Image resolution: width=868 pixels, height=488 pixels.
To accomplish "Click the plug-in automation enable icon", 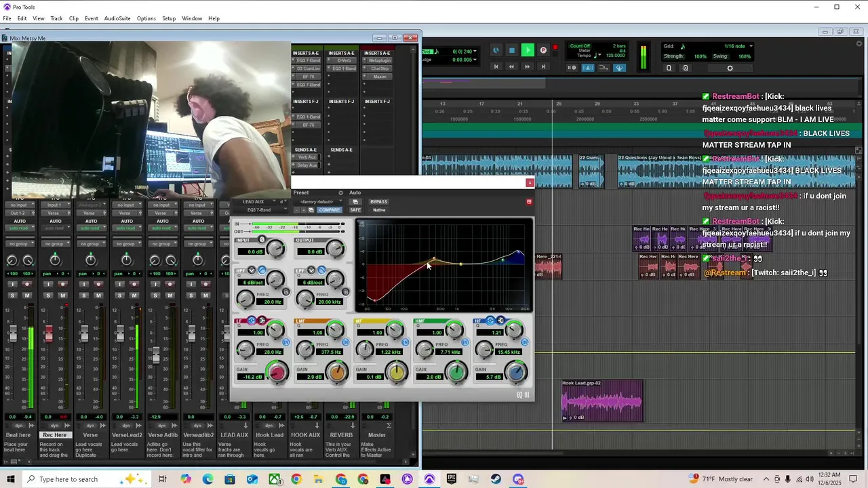I will point(355,202).
